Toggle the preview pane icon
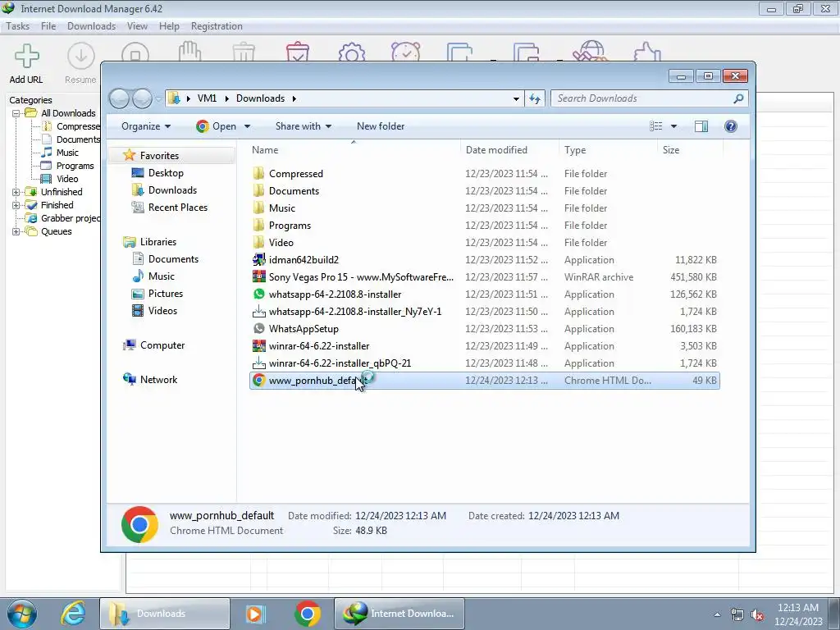Viewport: 840px width, 630px height. tap(701, 126)
